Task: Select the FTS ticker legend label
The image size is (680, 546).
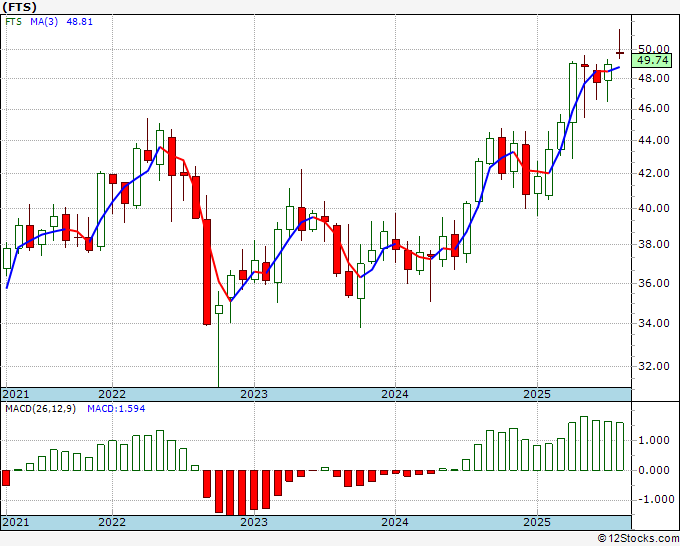Action: coord(13,22)
